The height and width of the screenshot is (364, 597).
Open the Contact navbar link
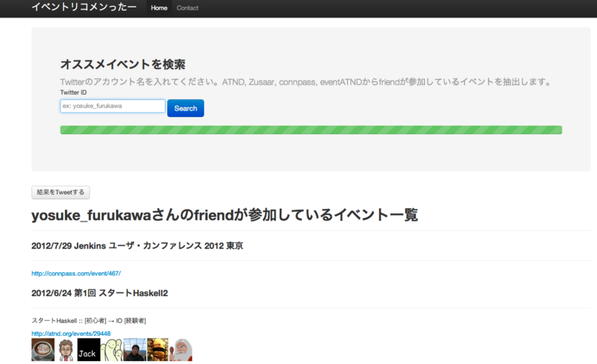pyautogui.click(x=187, y=8)
